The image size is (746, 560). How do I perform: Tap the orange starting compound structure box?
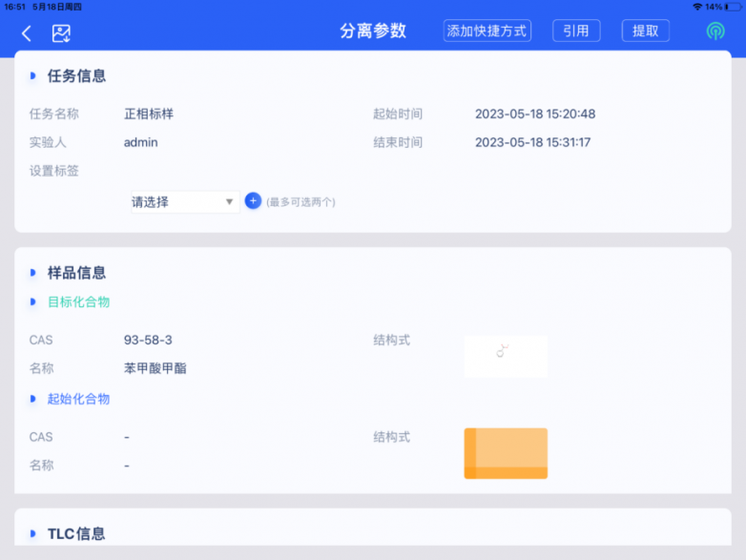tap(506, 453)
